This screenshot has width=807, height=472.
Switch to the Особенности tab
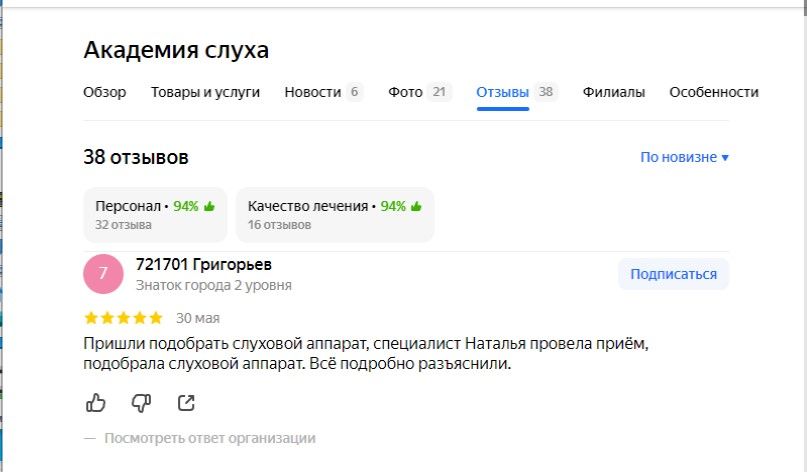tap(713, 92)
